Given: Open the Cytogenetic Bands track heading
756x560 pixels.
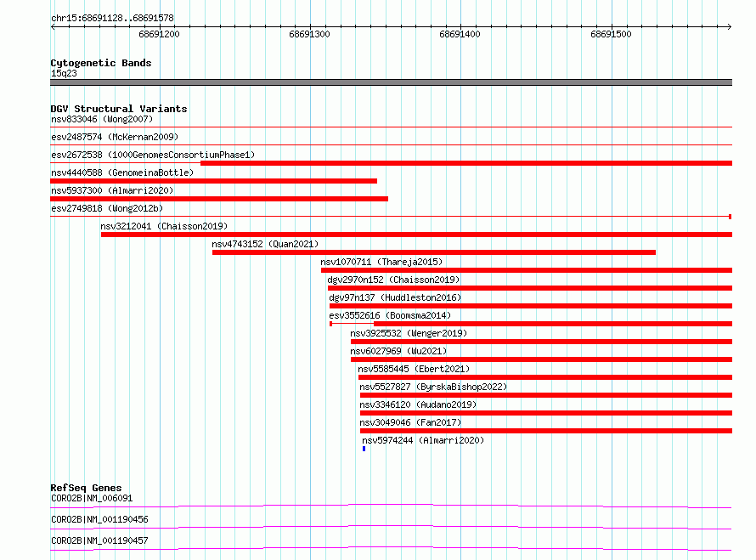Looking at the screenshot, I should coord(101,63).
